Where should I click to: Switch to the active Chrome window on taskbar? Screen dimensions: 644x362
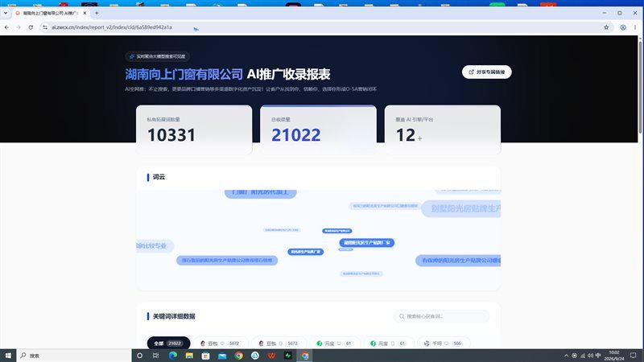click(304, 356)
